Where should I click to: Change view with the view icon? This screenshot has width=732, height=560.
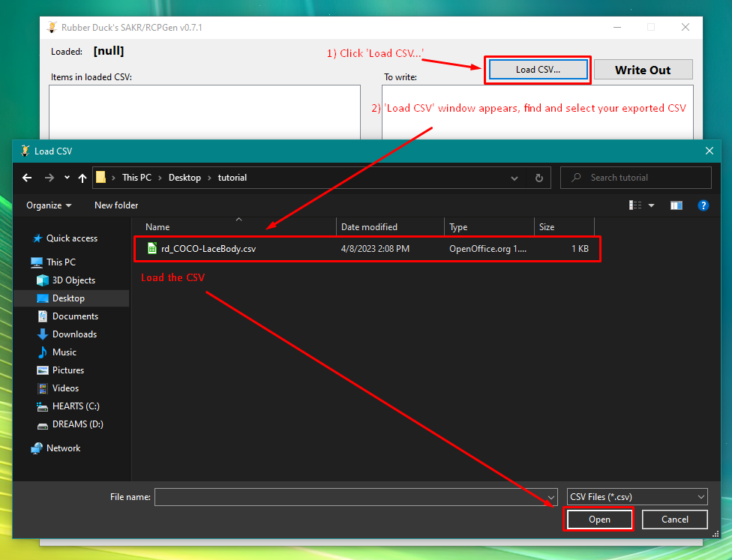point(635,205)
